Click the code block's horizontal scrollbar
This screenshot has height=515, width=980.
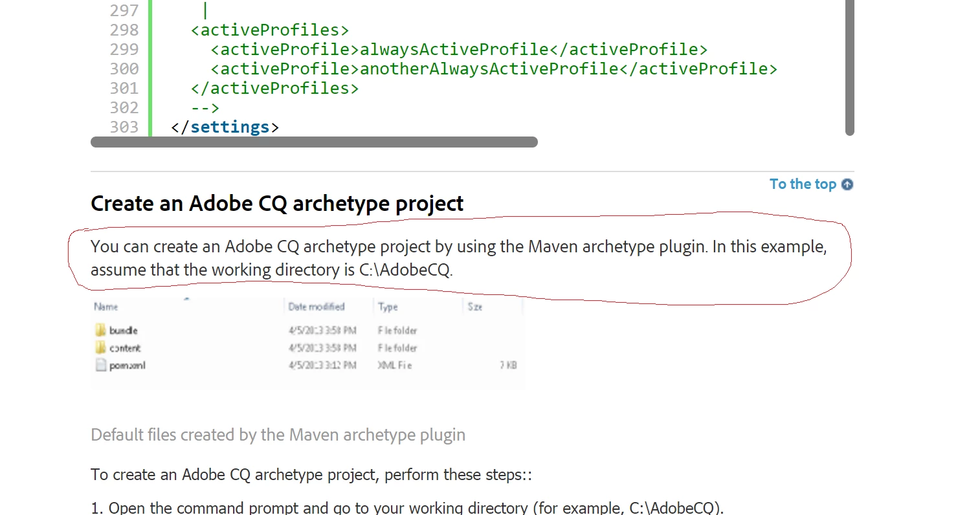pos(314,142)
